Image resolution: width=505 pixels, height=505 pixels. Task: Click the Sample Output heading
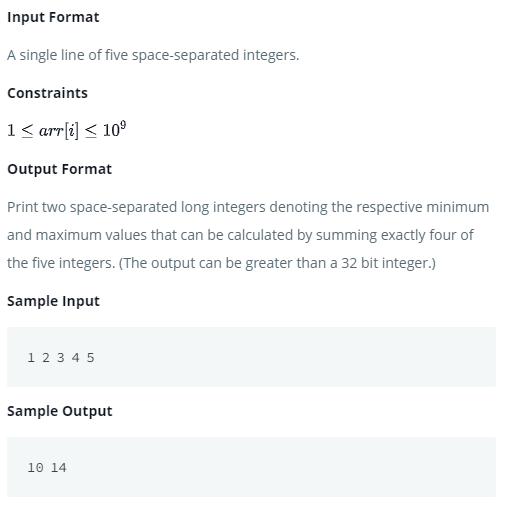60,411
